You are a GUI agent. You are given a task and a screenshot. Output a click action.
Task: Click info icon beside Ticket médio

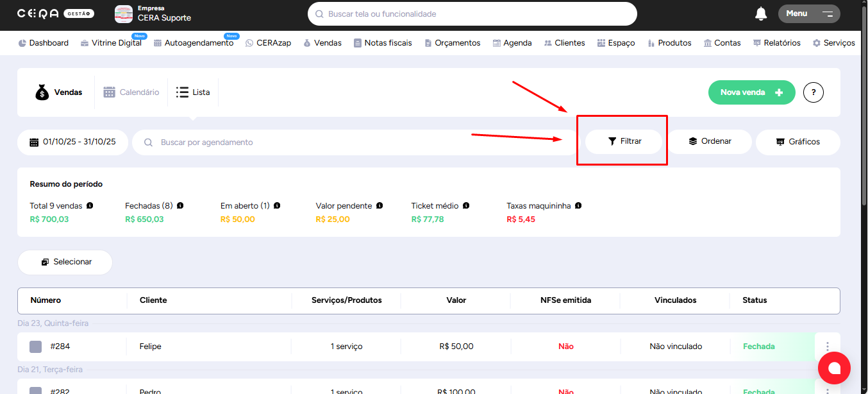(466, 206)
